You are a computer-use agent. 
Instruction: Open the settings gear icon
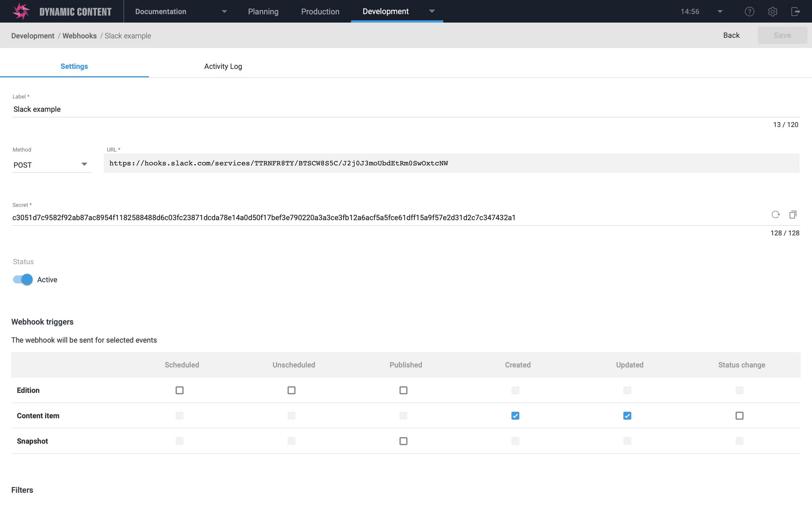tap(773, 12)
